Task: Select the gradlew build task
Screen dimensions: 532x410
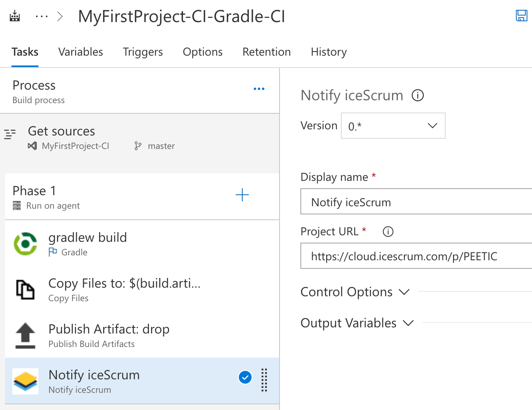Action: [142, 244]
